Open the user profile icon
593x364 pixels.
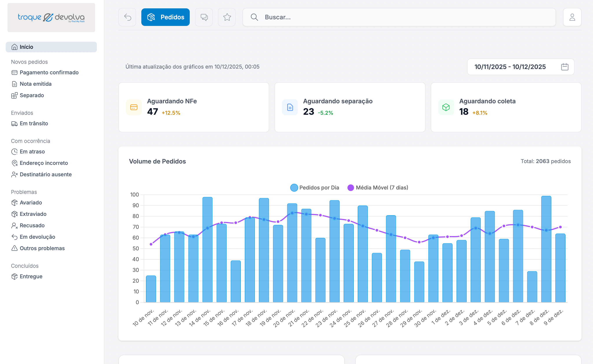pos(572,17)
